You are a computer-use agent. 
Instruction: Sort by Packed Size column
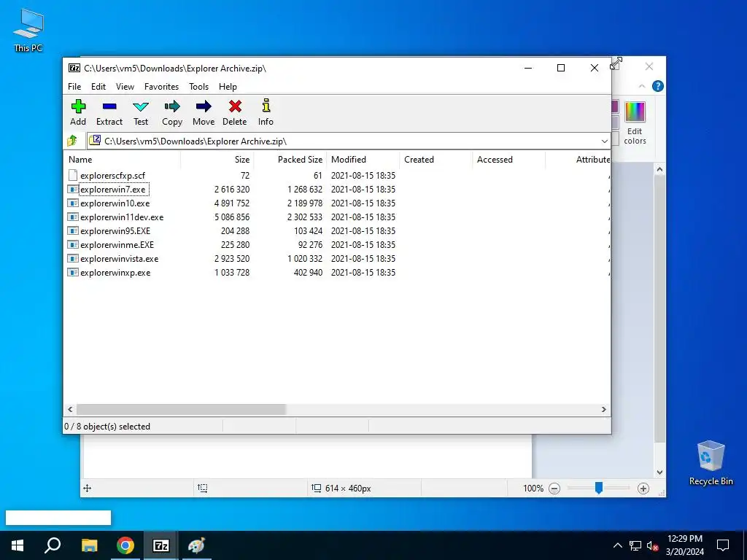[290, 160]
